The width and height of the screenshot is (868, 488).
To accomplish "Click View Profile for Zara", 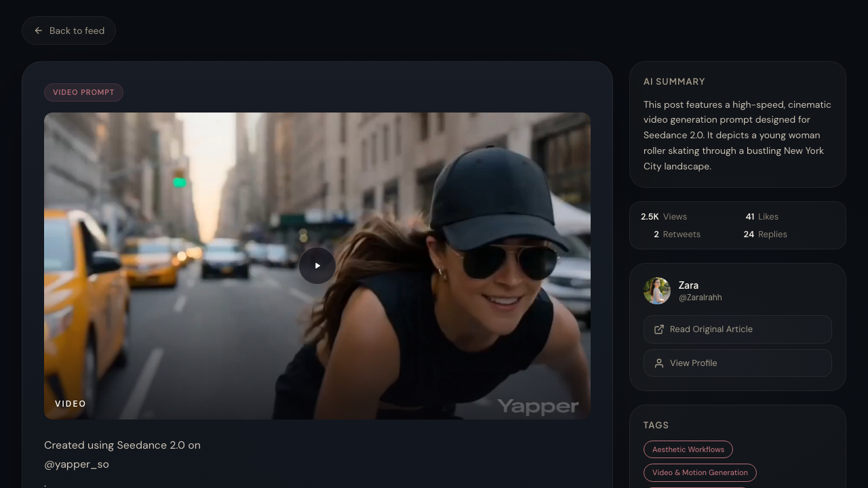I will [737, 363].
